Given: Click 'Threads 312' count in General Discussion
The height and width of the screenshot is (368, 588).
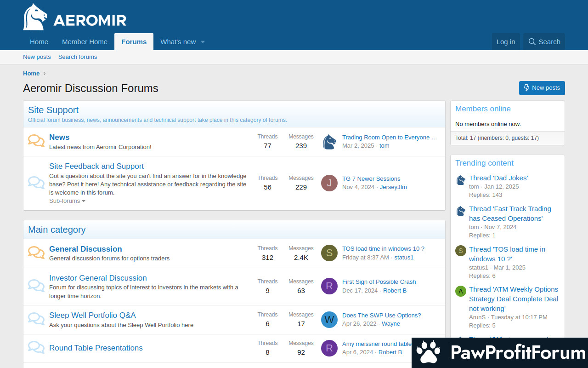Looking at the screenshot, I should [x=267, y=253].
